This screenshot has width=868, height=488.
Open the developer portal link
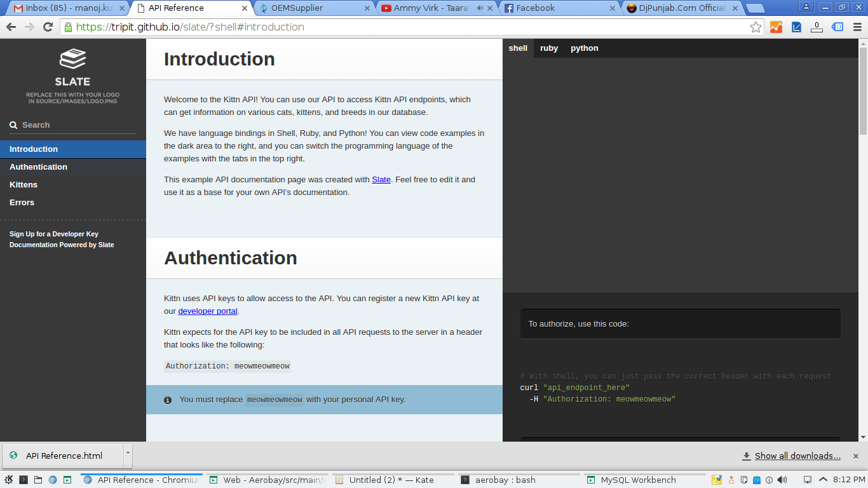click(208, 311)
